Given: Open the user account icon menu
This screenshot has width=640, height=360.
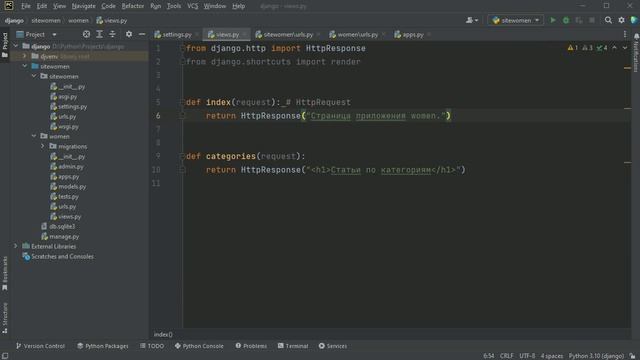Looking at the screenshot, I should coord(472,20).
